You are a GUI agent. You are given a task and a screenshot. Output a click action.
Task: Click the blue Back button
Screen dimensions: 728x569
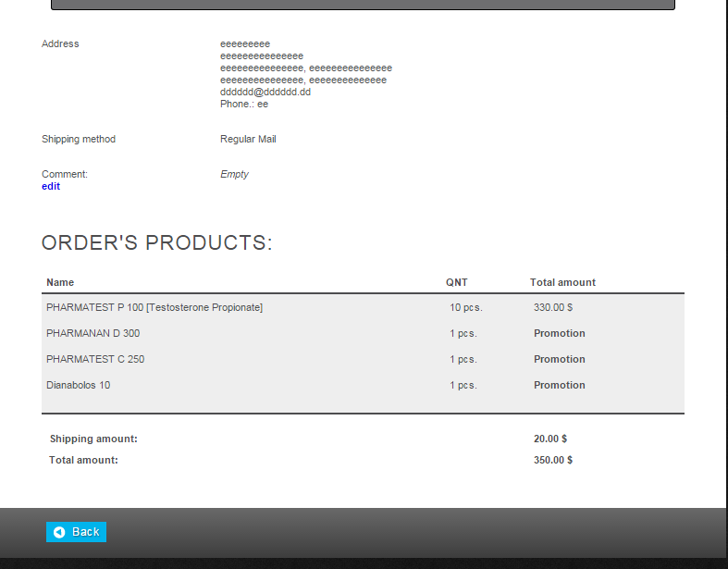pos(77,532)
